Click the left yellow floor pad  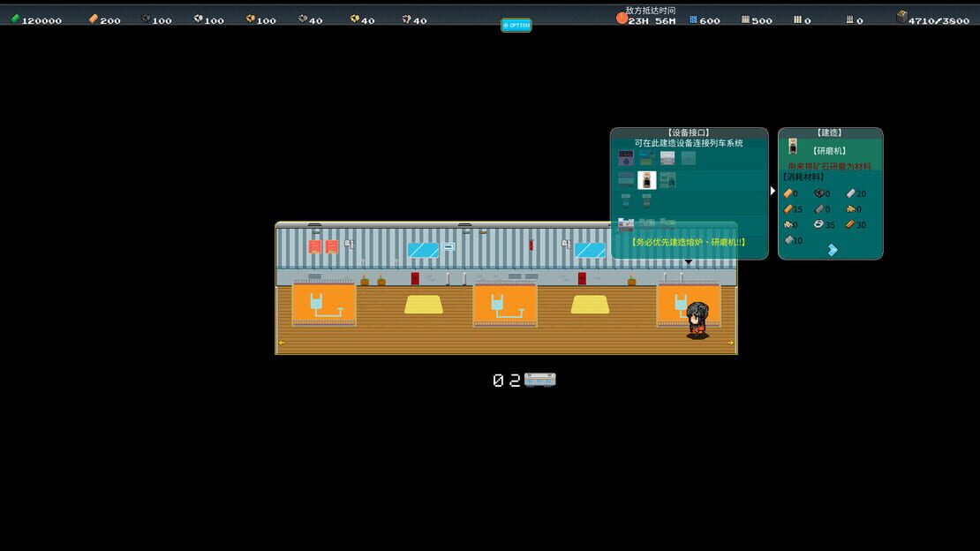click(424, 305)
